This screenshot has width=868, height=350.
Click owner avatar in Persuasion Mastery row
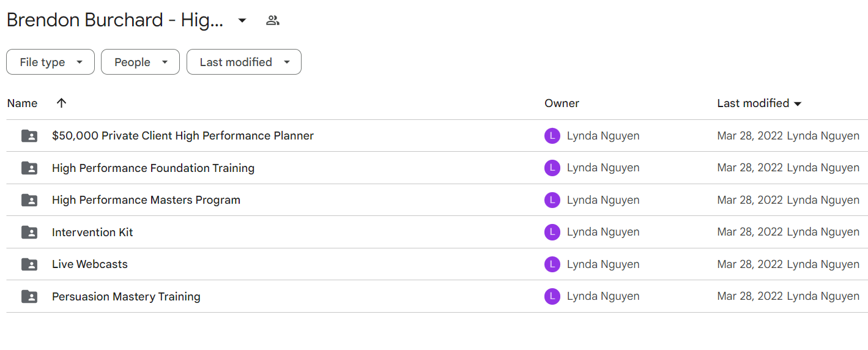click(x=552, y=296)
